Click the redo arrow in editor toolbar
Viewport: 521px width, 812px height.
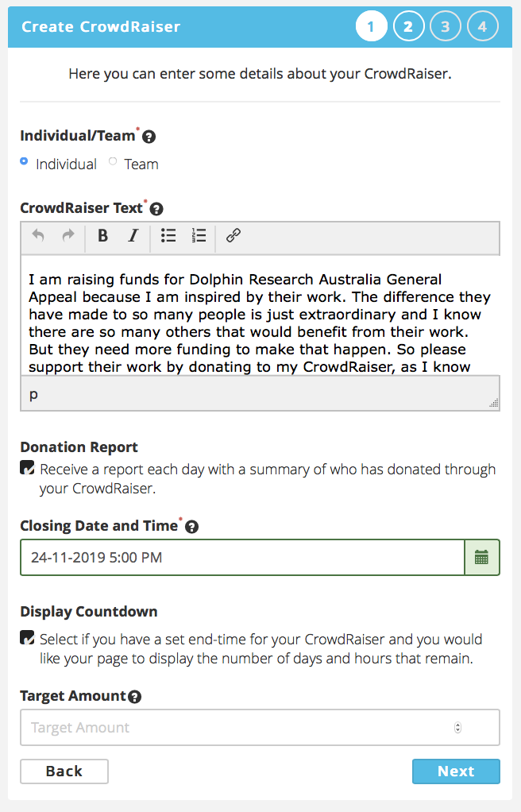[x=68, y=236]
